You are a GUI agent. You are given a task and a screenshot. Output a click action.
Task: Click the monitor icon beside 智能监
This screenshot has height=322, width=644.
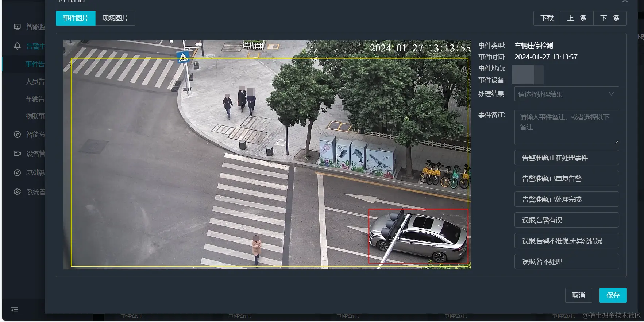point(17,27)
